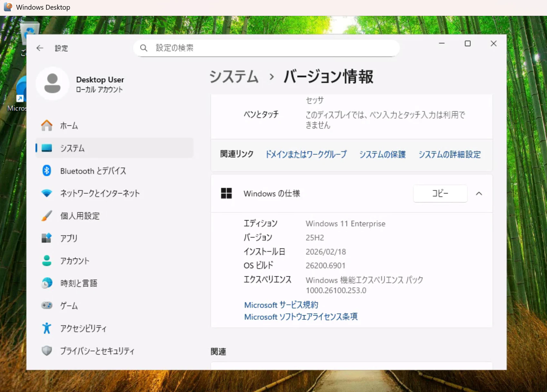
Task: Maximize the Settings window
Action: [x=468, y=44]
